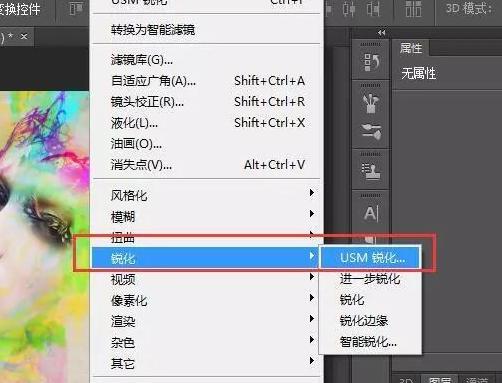This screenshot has height=383, width=502.
Task: Click the distribute alignment icon in options bar
Action: click(x=413, y=9)
